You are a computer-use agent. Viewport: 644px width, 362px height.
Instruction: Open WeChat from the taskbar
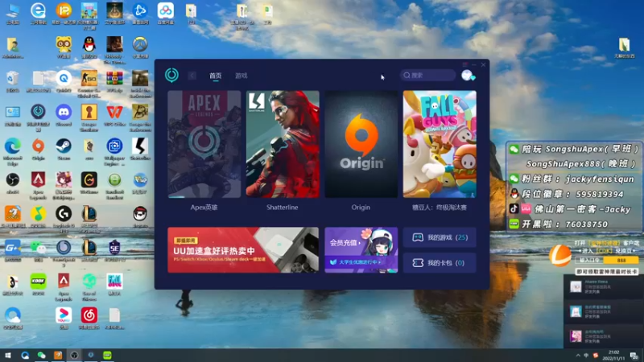[42, 355]
